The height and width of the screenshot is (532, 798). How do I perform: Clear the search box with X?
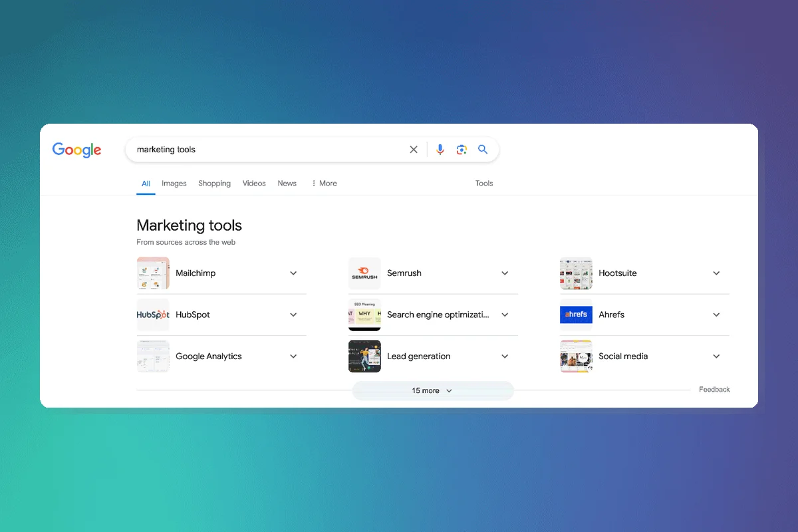point(414,150)
